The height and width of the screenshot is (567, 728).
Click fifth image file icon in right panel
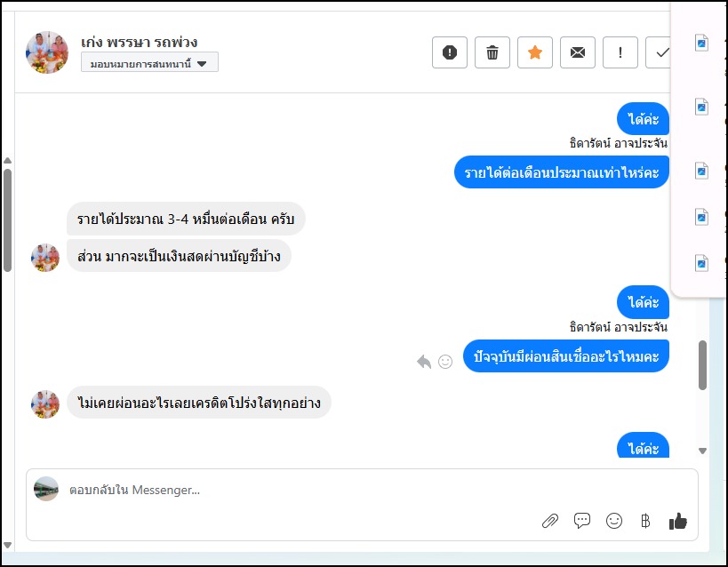[701, 263]
